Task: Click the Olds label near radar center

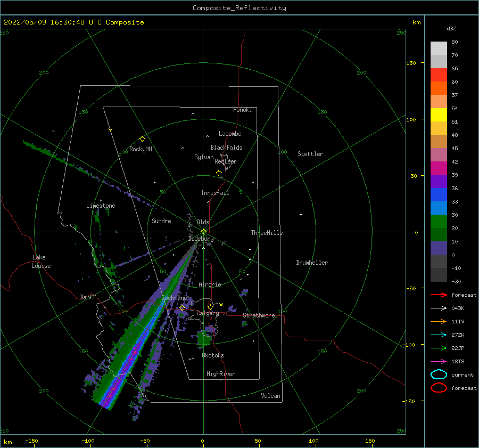Action: coord(203,222)
